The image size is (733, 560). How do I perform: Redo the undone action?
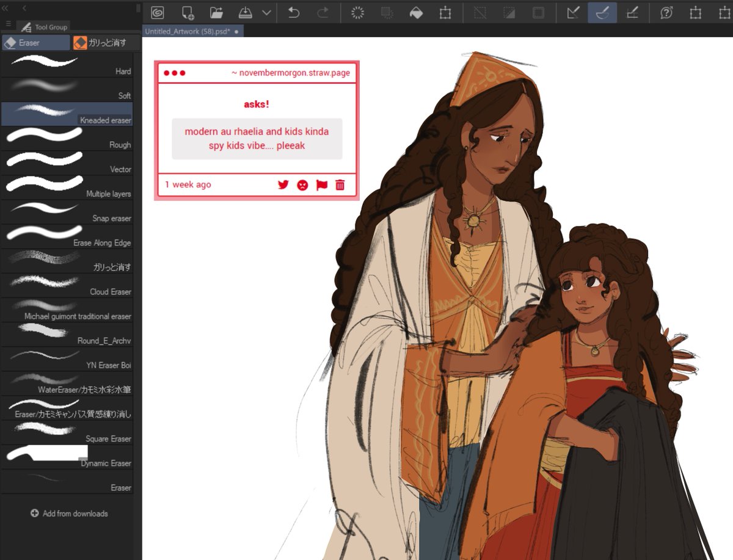(323, 12)
